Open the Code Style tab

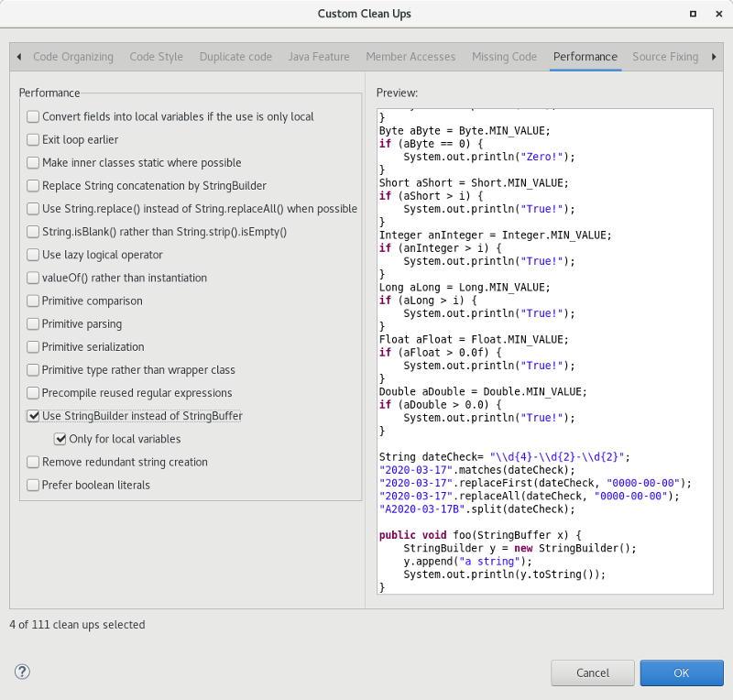(156, 57)
